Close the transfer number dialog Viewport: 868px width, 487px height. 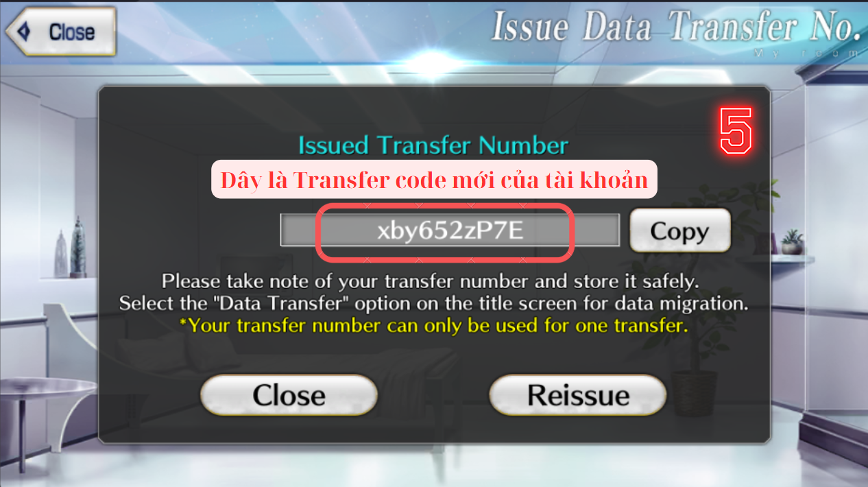(x=289, y=395)
